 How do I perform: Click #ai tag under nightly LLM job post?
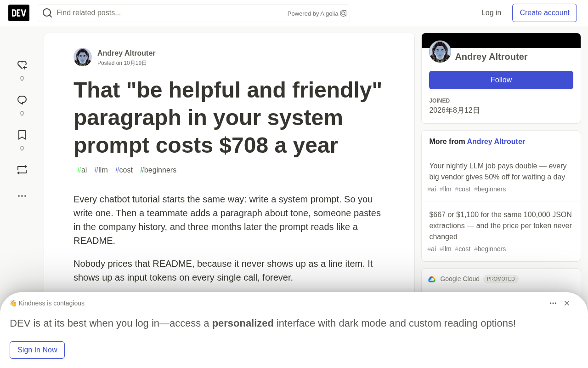[432, 189]
